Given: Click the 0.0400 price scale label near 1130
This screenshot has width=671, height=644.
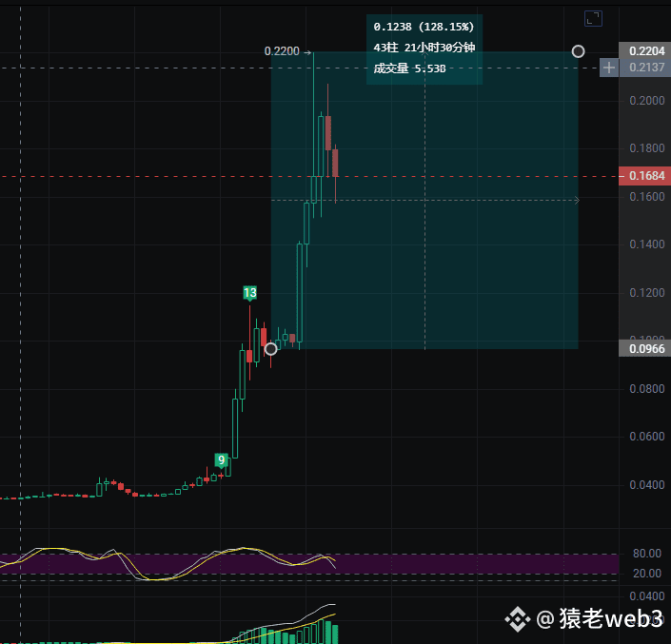Looking at the screenshot, I should (x=647, y=485).
